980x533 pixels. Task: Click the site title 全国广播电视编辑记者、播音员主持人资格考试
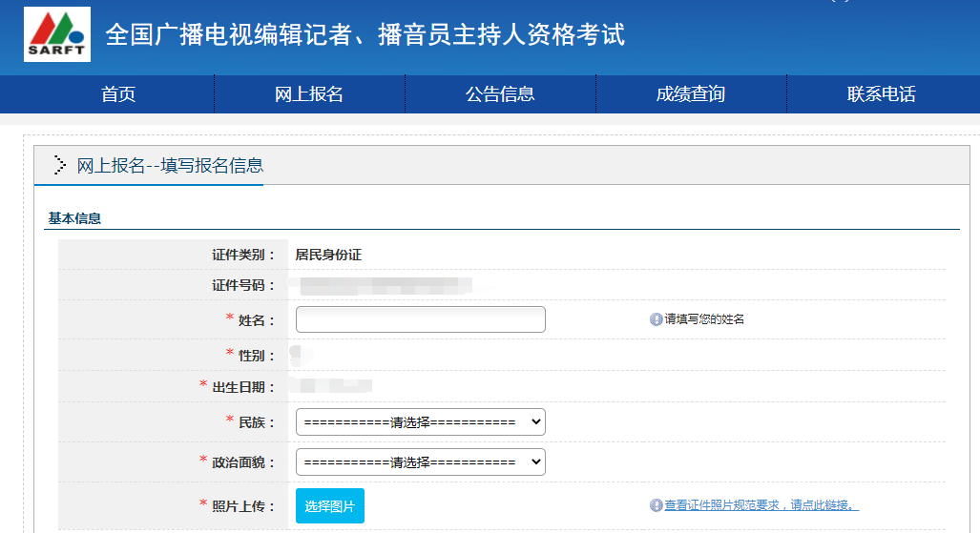[365, 35]
